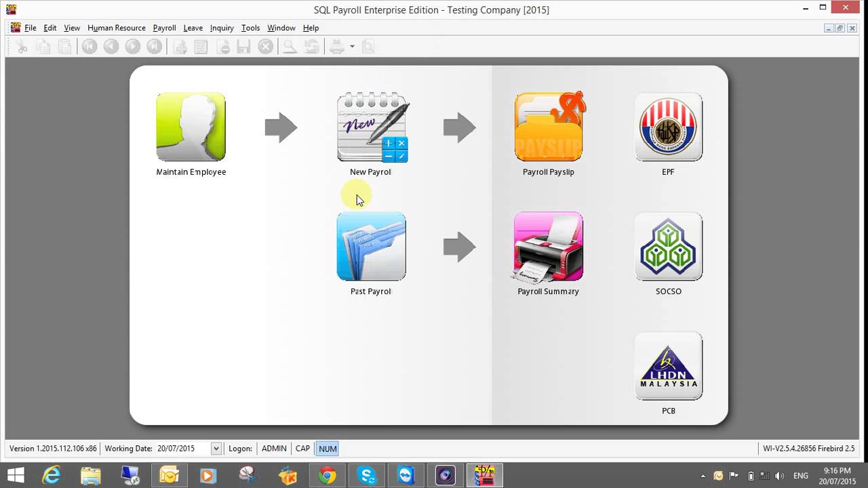This screenshot has width=868, height=488.
Task: Click the Find magnifier toolbar icon
Action: 290,46
